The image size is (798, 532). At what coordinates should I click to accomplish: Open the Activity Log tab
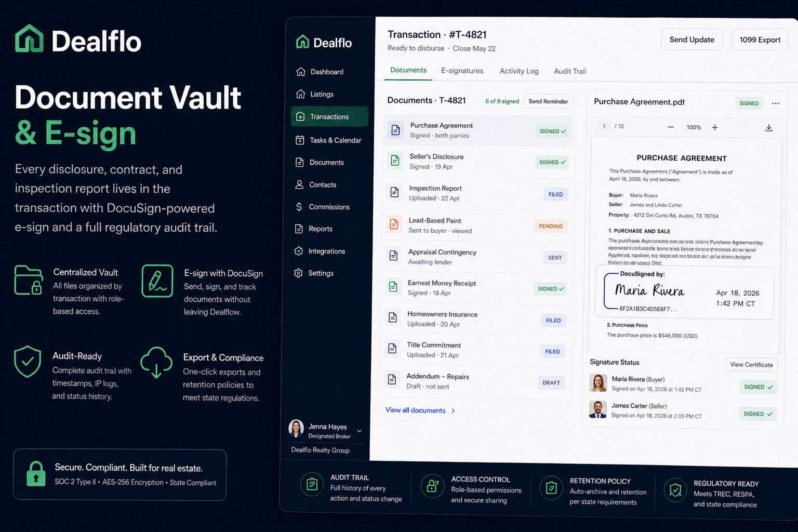tap(519, 71)
